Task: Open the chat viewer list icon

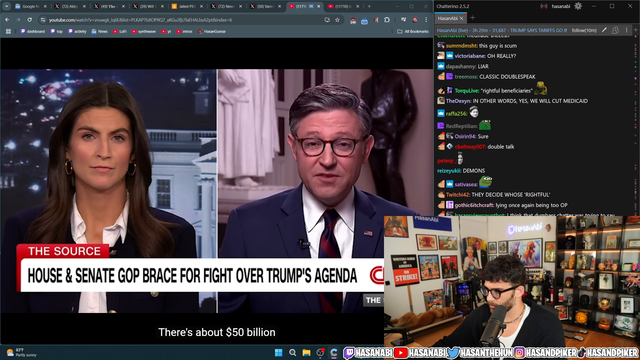Action: coord(615,30)
